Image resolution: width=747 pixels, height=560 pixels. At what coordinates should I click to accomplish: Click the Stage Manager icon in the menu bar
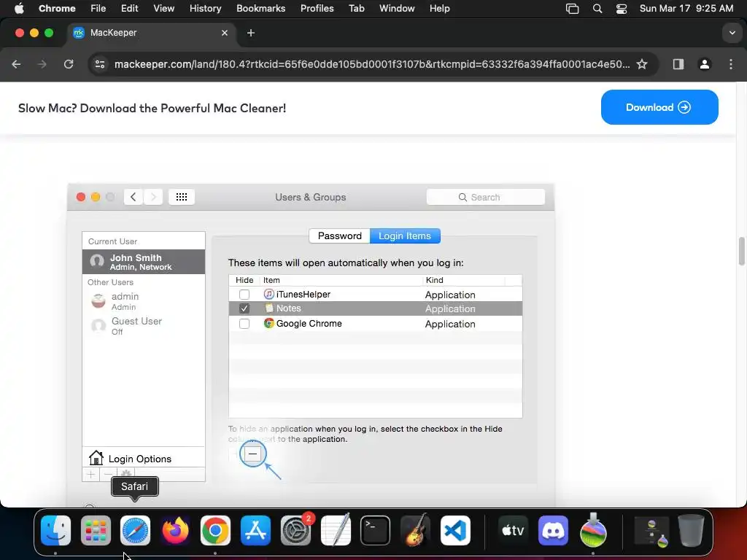tap(572, 9)
